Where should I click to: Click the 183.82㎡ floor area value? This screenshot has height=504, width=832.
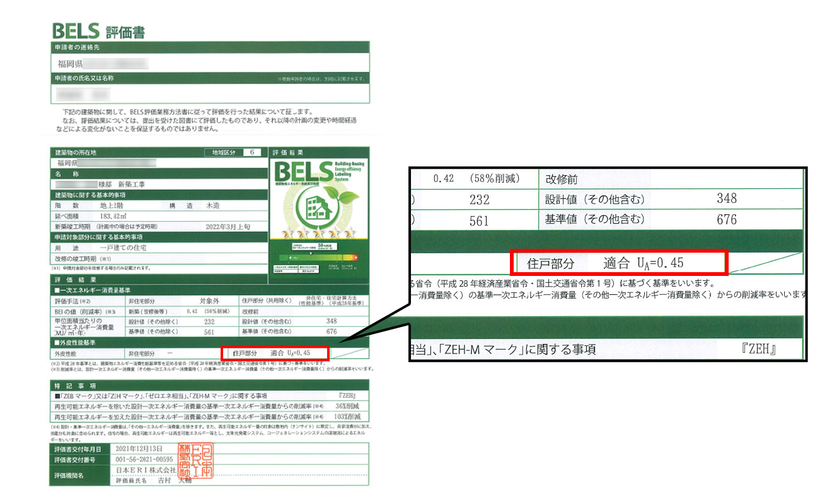tap(113, 216)
